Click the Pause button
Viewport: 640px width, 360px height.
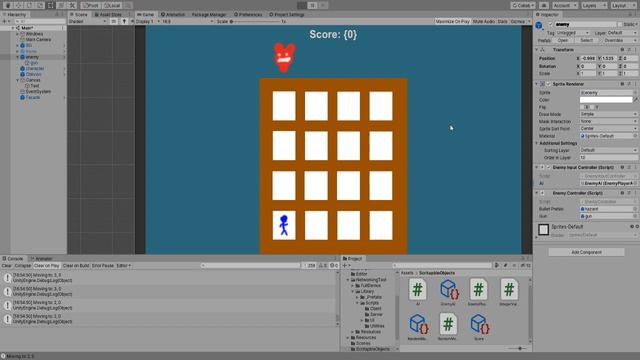[x=313, y=5]
